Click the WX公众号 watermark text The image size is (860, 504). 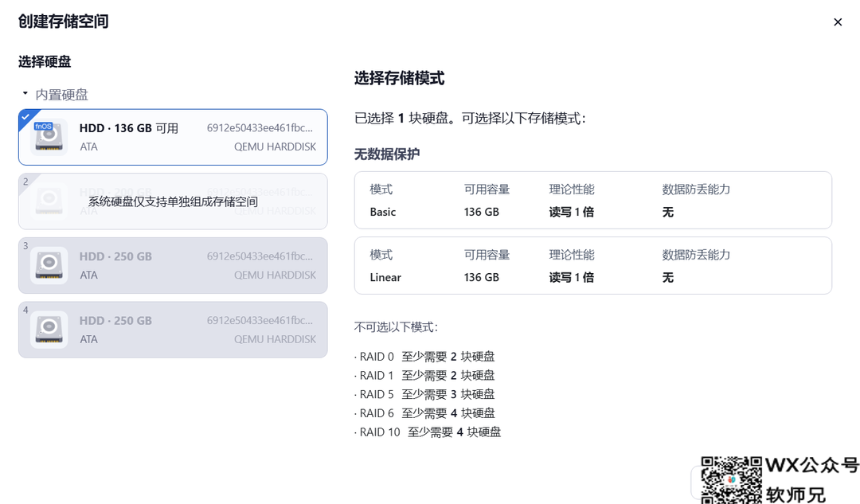click(x=811, y=466)
